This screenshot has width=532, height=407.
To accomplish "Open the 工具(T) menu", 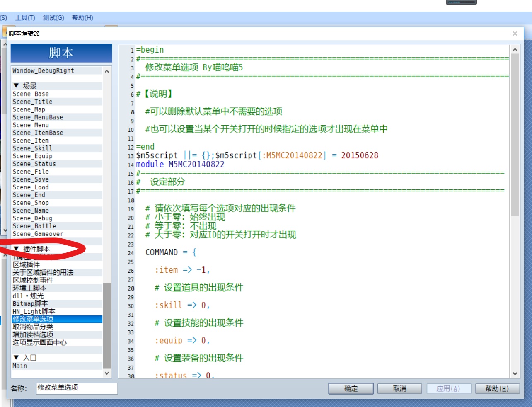I will point(25,17).
